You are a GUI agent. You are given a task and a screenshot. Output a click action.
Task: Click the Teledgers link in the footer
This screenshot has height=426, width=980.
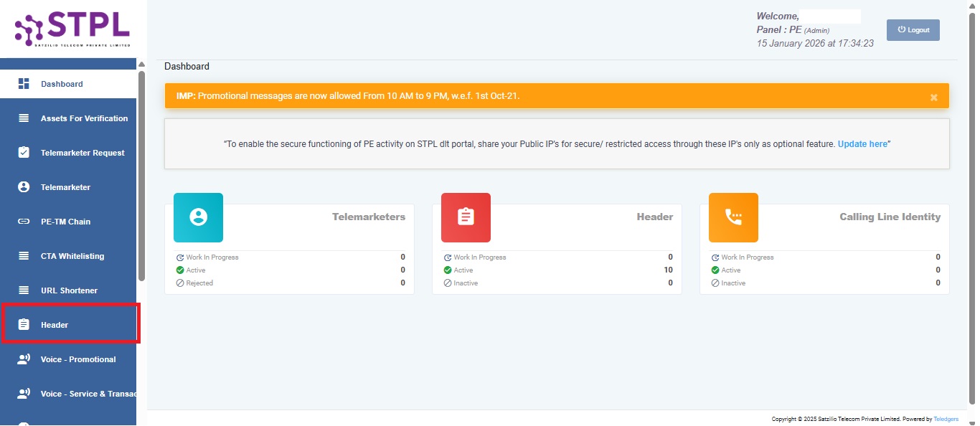pyautogui.click(x=946, y=419)
